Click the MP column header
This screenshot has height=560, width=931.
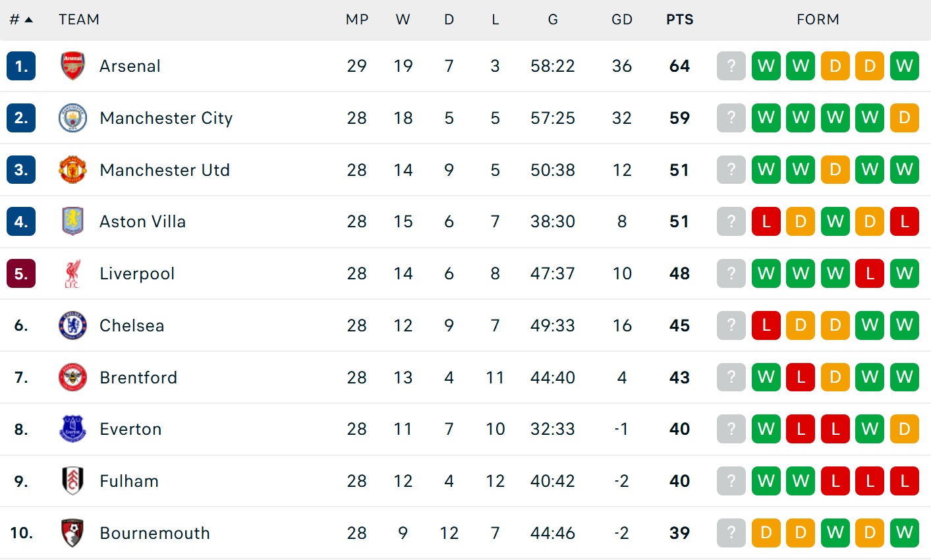pos(357,20)
